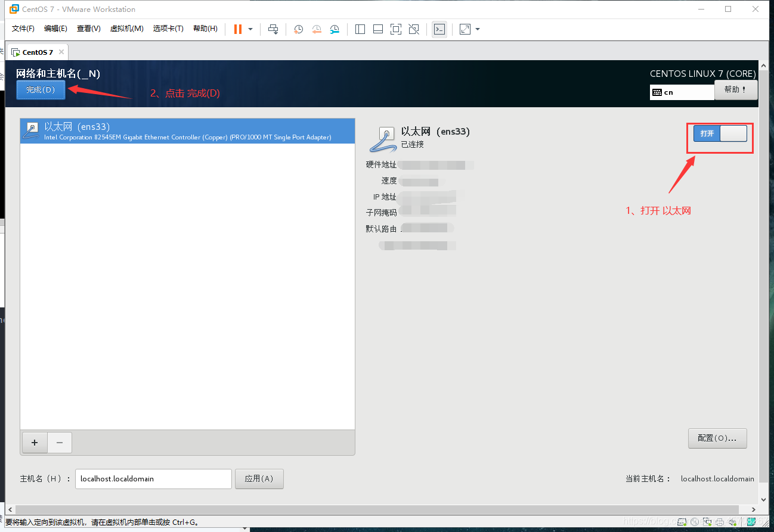Click the Ethernet cable icon beside 以太网 (ens33) heading
This screenshot has width=774, height=532.
(383, 139)
